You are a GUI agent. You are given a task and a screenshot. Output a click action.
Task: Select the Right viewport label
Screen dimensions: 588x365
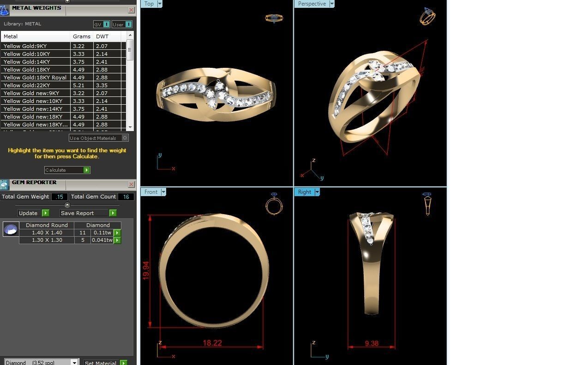coord(305,192)
